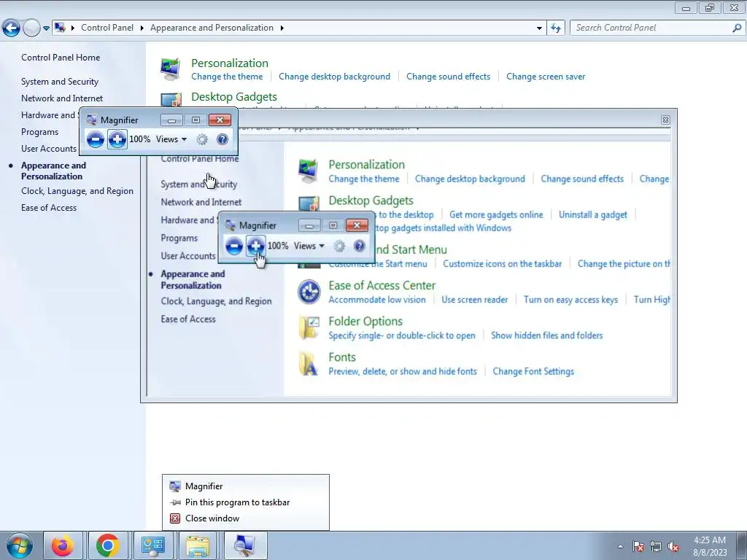This screenshot has width=747, height=560.
Task: Click Use screen reader link
Action: click(474, 300)
